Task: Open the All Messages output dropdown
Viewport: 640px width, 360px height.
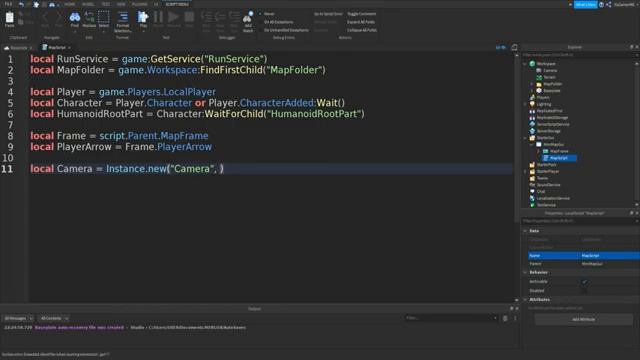Action: 18,318
